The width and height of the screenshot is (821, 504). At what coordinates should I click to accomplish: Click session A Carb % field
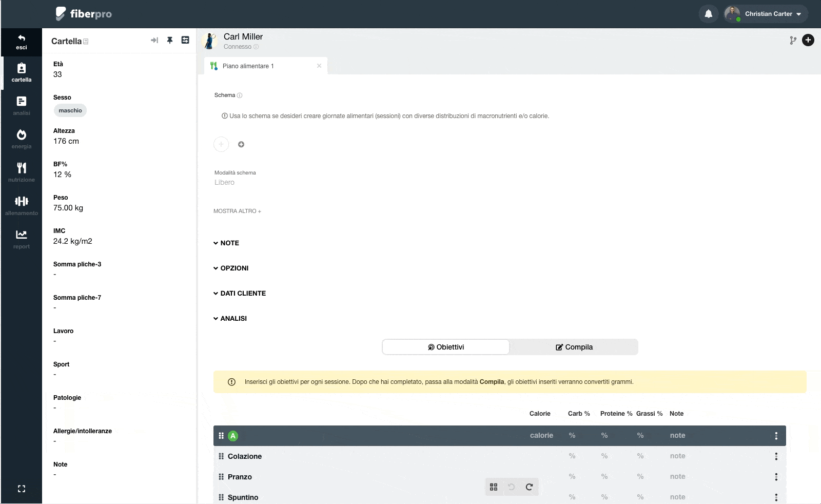tap(572, 436)
